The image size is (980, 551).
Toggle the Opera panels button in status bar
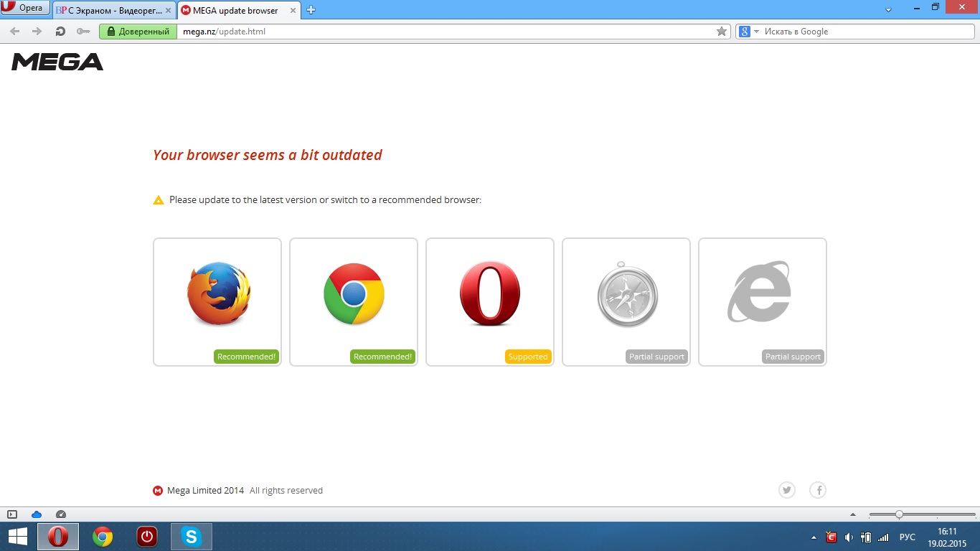point(12,514)
